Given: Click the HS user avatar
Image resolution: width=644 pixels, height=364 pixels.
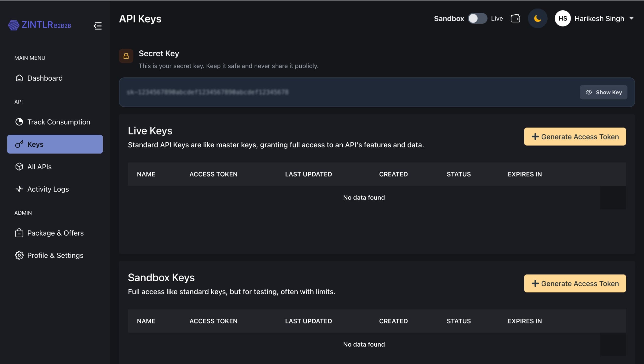Looking at the screenshot, I should click(x=562, y=19).
